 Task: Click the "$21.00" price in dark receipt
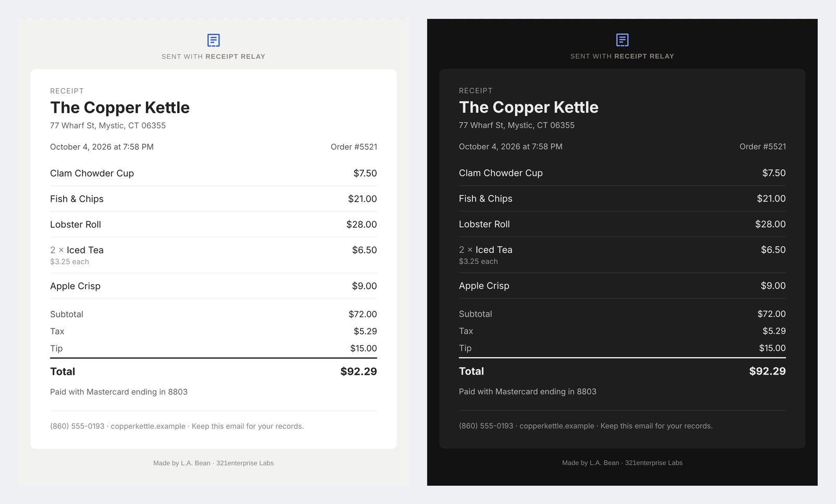coord(771,198)
